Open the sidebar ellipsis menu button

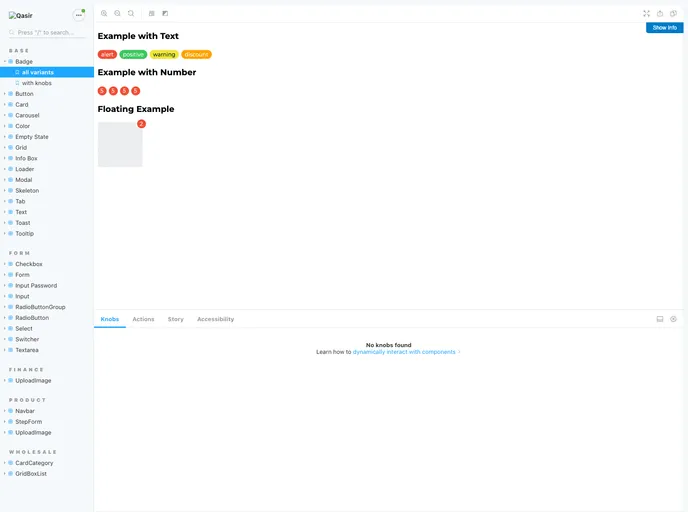pyautogui.click(x=79, y=15)
